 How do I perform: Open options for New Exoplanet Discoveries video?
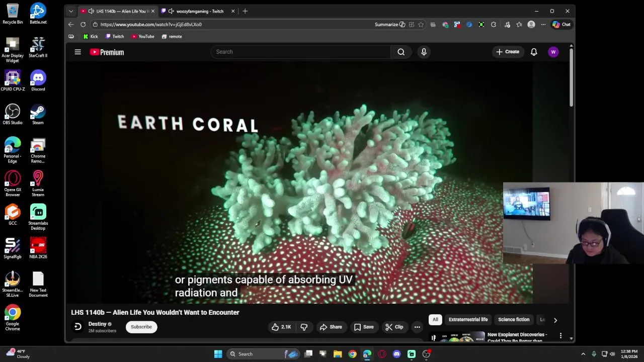coord(560,335)
